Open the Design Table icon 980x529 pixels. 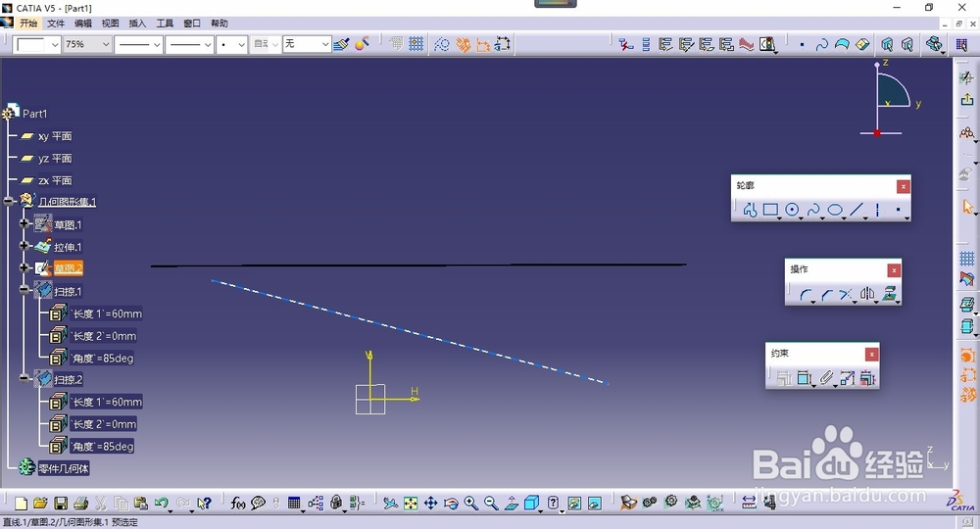pyautogui.click(x=294, y=503)
